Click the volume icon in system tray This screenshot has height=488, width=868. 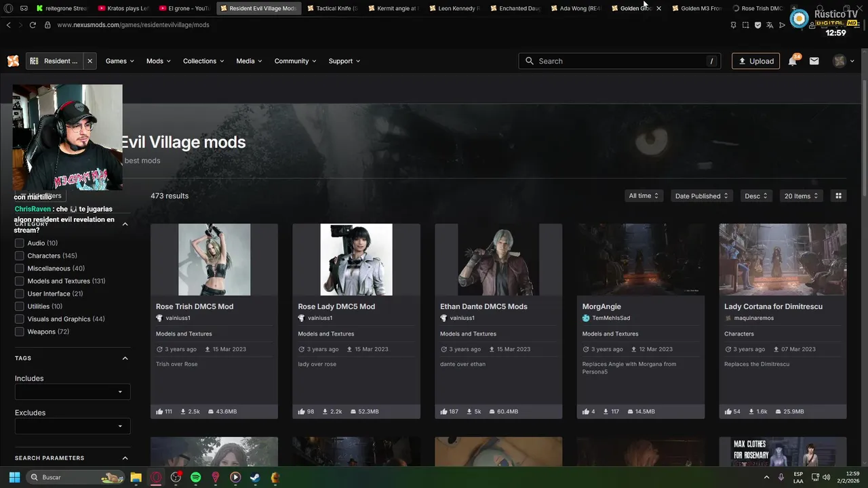[x=827, y=477]
